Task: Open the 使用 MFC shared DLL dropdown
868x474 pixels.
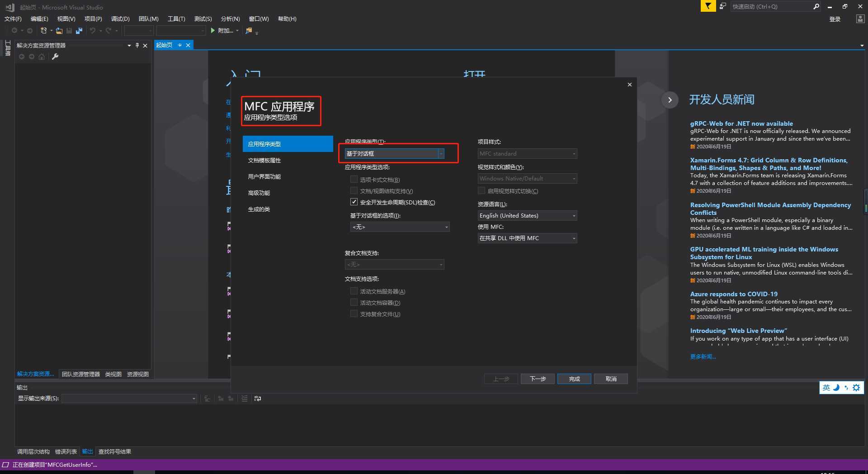Action: (x=527, y=238)
